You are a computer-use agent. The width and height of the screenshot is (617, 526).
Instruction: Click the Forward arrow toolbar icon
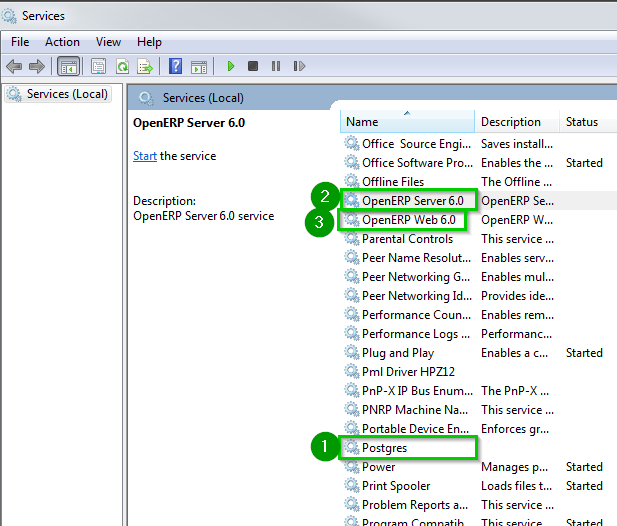[37, 66]
